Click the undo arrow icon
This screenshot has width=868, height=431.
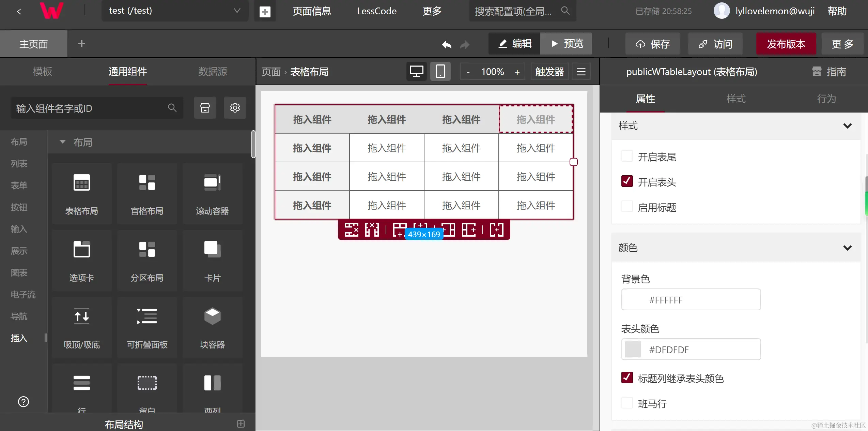447,45
